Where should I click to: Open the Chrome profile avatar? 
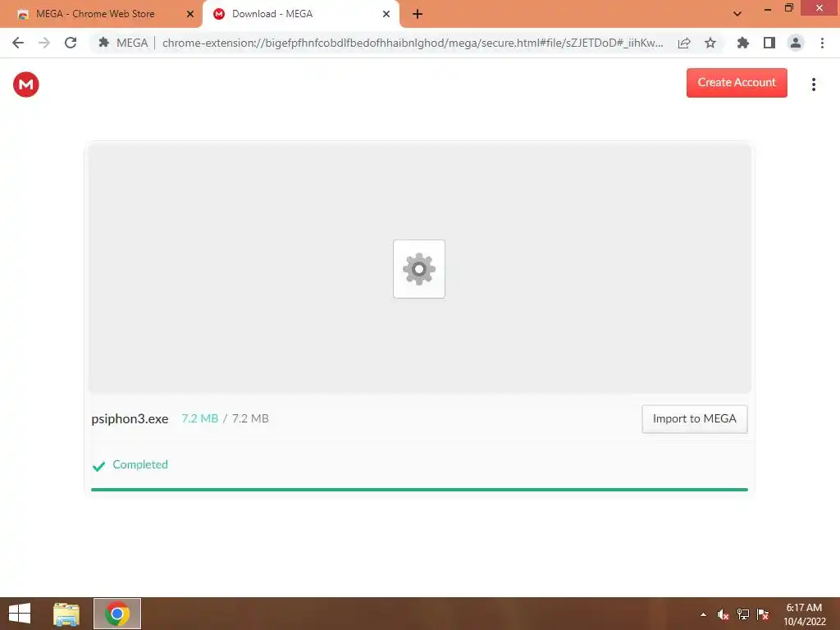(x=796, y=43)
